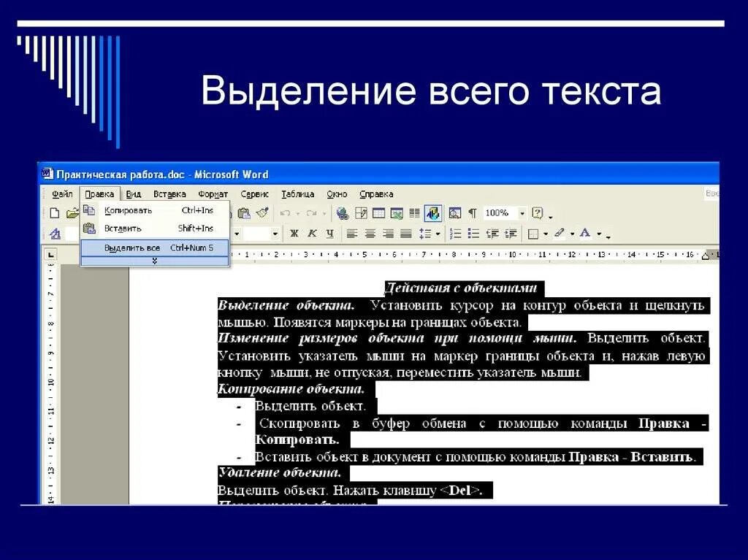The image size is (748, 560).
Task: Toggle Underline formatting (Ч)
Action: click(x=330, y=234)
